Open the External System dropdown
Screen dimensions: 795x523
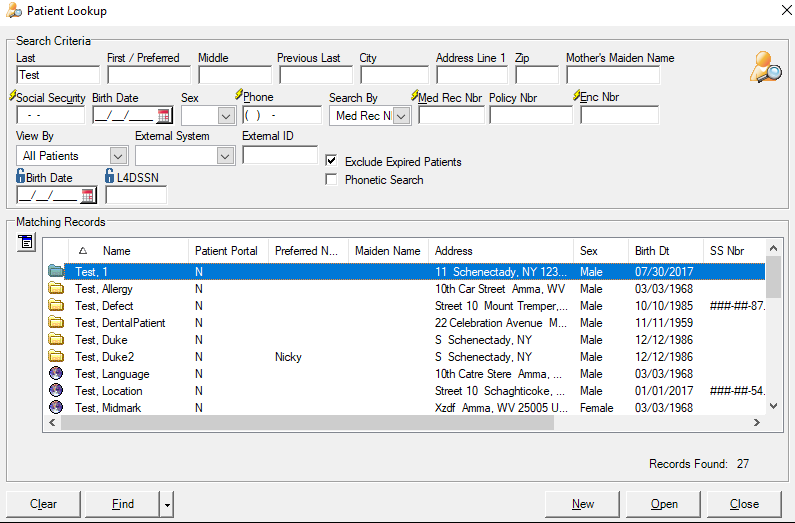(x=225, y=156)
